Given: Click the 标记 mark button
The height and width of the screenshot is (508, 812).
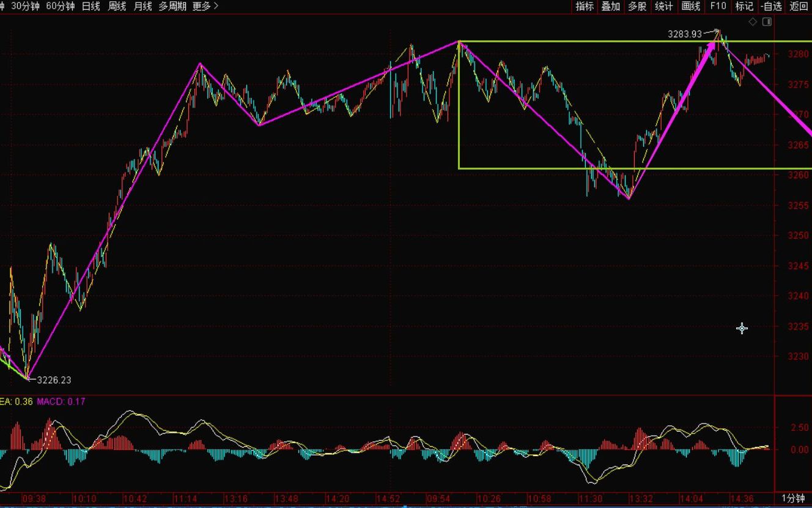Looking at the screenshot, I should pos(744,6).
